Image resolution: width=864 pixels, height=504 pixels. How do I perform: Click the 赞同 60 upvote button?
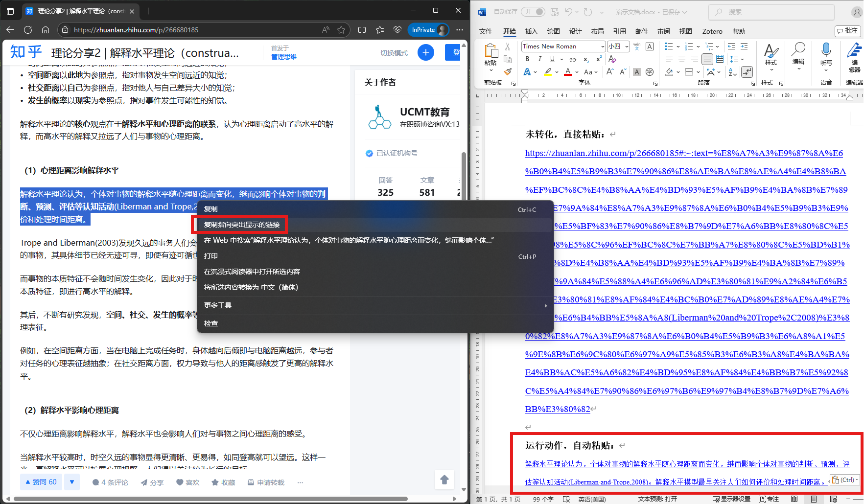[x=42, y=482]
